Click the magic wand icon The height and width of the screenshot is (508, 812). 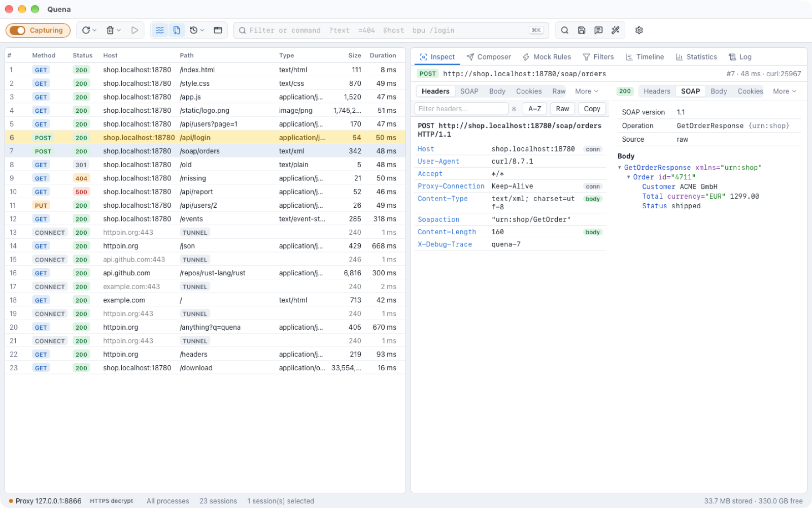(616, 30)
